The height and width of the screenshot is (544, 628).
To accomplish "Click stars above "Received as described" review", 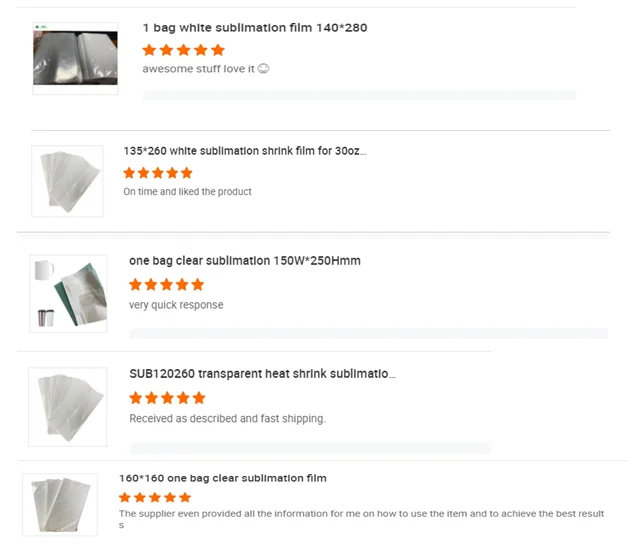I will tap(166, 397).
